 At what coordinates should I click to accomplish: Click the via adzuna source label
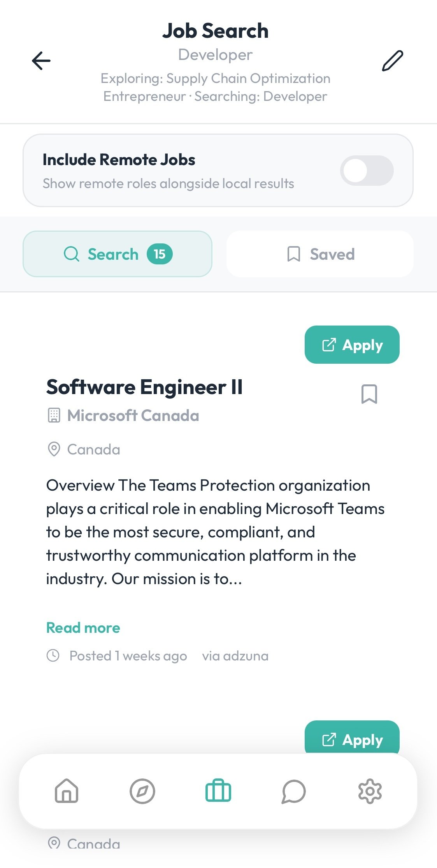click(x=235, y=656)
